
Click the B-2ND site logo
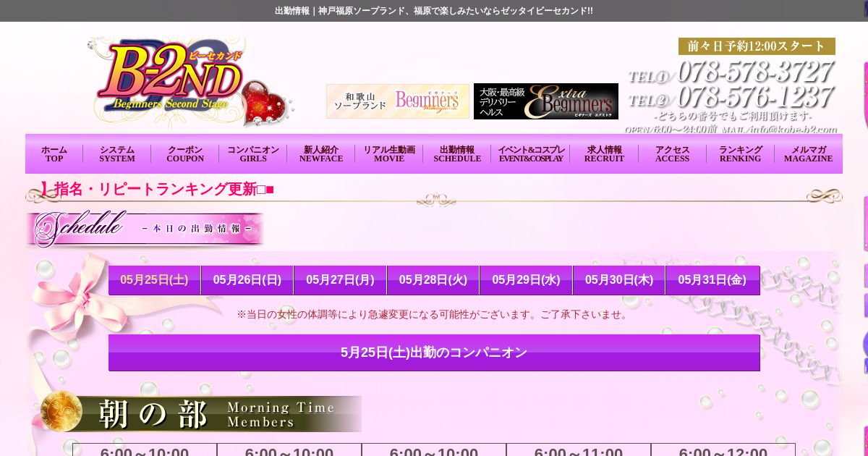point(190,83)
